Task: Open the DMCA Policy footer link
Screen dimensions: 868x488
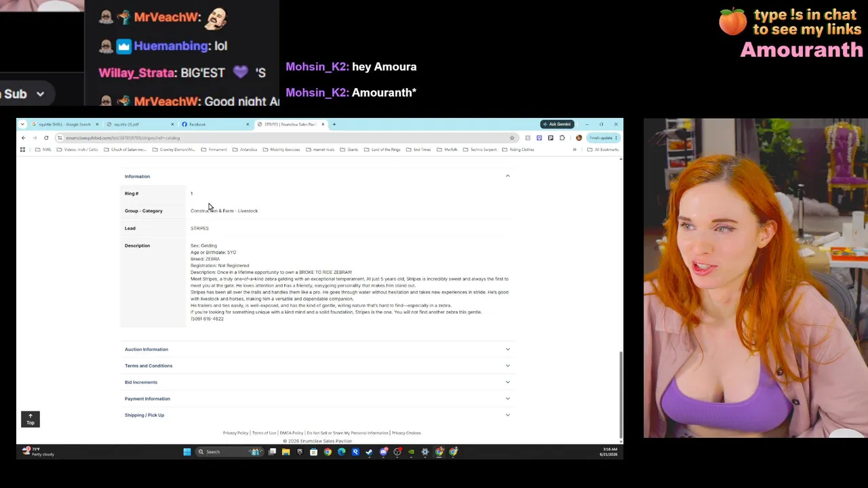Action: tap(292, 433)
